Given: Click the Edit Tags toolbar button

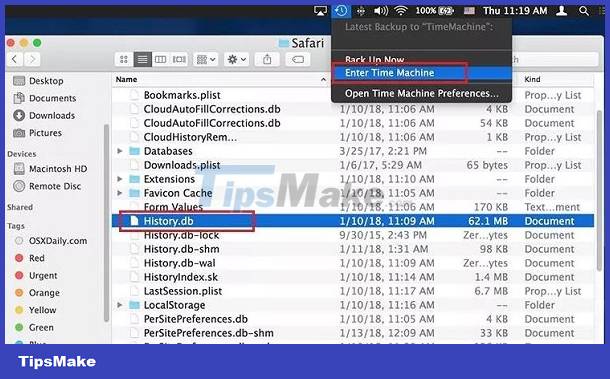Looking at the screenshot, I should pos(298,60).
